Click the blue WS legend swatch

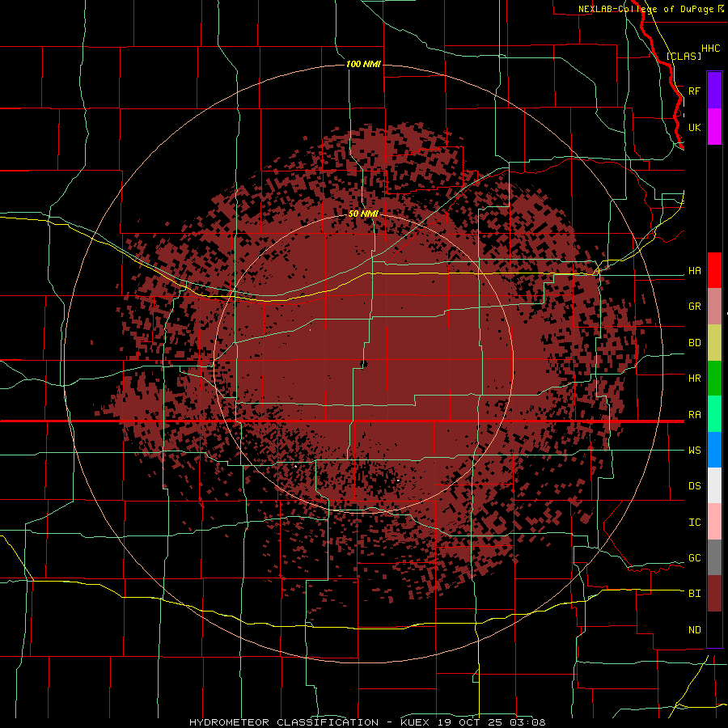point(714,450)
